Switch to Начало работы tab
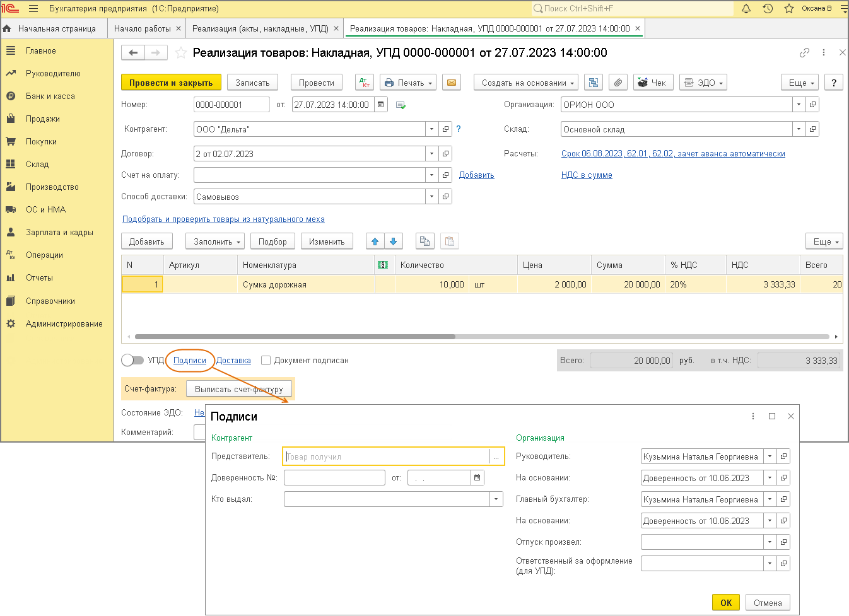The image size is (849, 616). pyautogui.click(x=143, y=28)
